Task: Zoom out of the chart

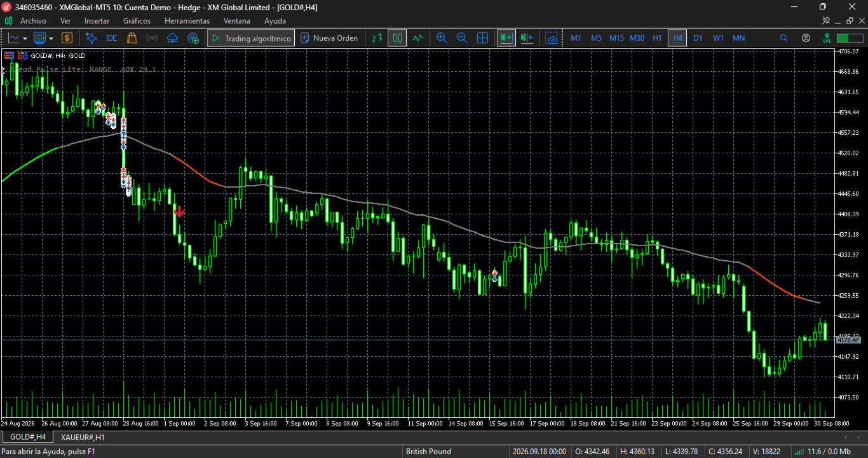Action: 462,38
